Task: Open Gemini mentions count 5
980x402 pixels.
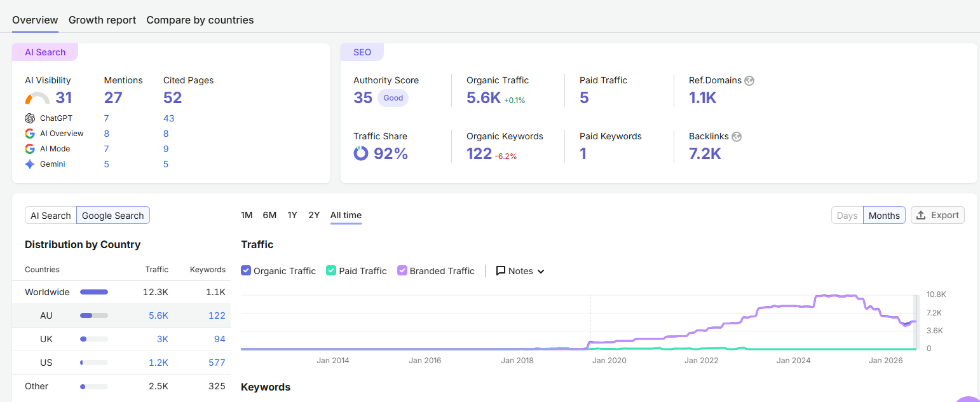Action: point(107,164)
